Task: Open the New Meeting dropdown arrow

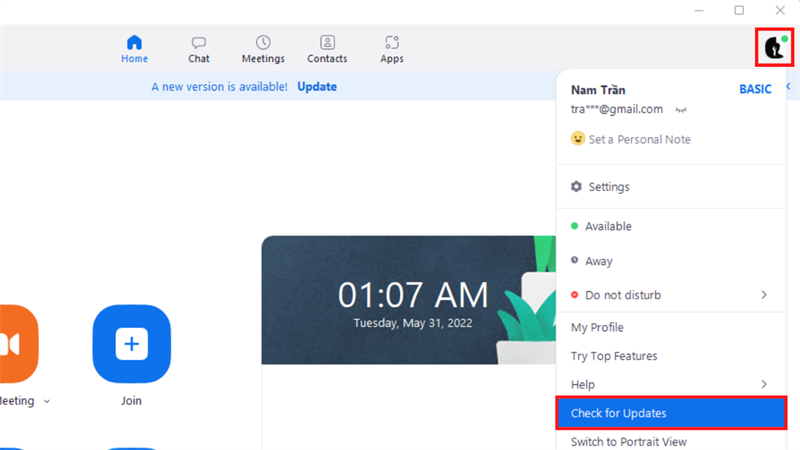Action: 47,402
